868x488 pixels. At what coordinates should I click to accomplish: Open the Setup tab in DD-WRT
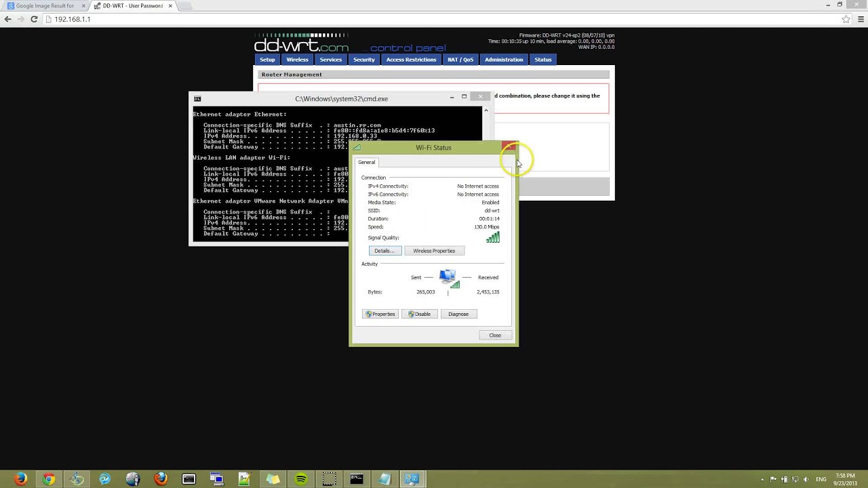(x=267, y=60)
